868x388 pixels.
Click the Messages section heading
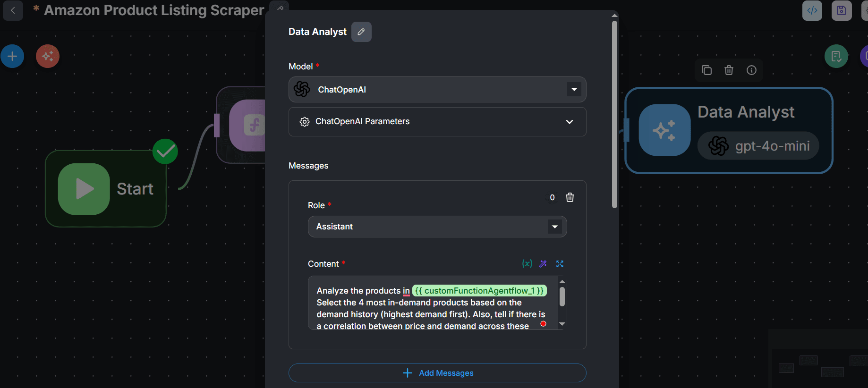point(308,166)
